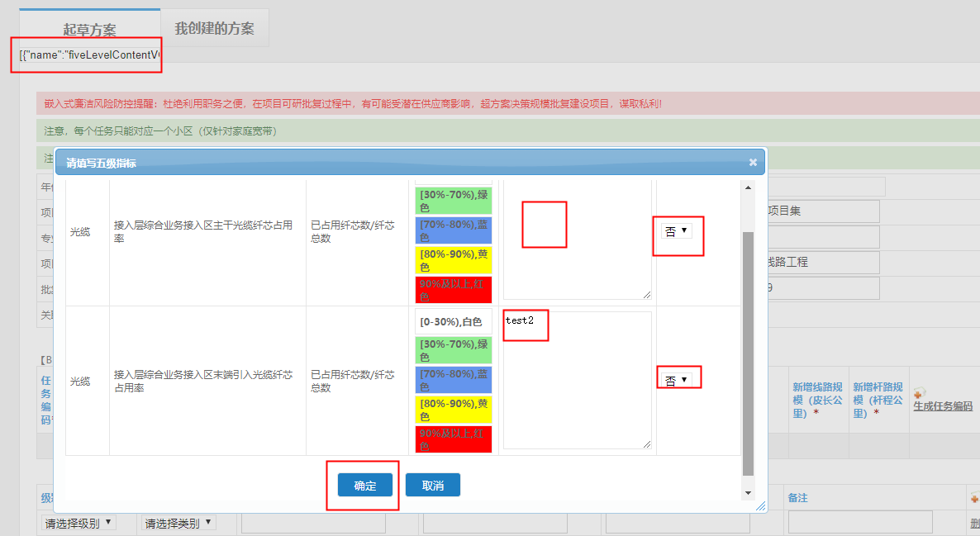Select the green [30%-70%] color cell
The image size is (980, 536).
pos(453,199)
